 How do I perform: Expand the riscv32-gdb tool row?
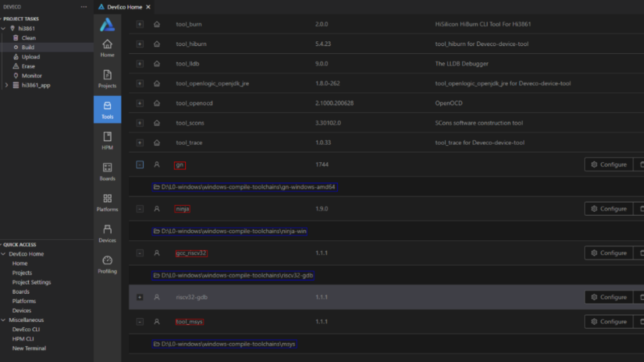[x=140, y=297]
